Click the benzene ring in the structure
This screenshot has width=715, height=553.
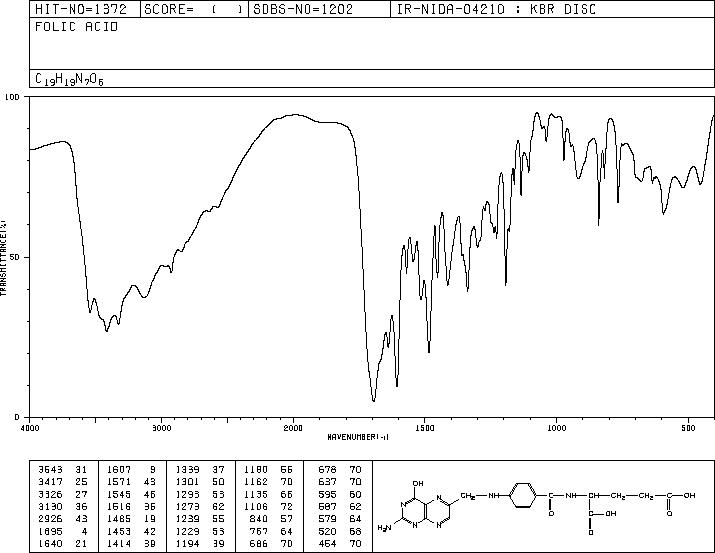522,495
